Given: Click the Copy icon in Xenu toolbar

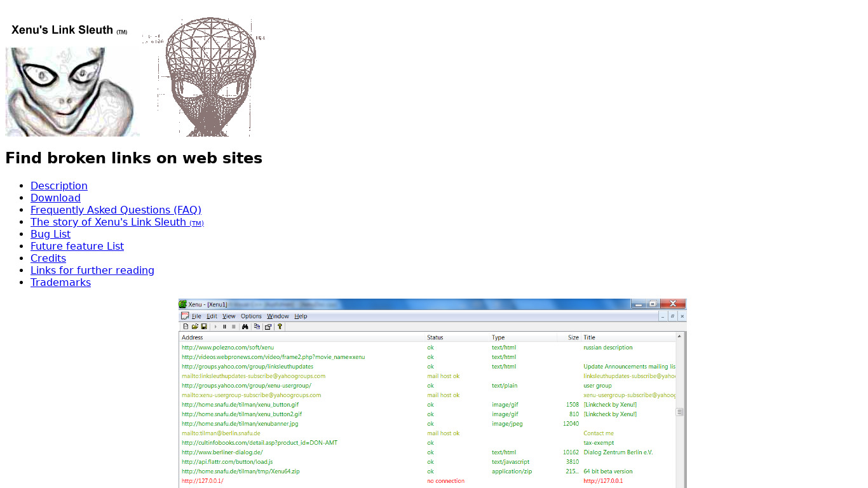Looking at the screenshot, I should point(257,327).
